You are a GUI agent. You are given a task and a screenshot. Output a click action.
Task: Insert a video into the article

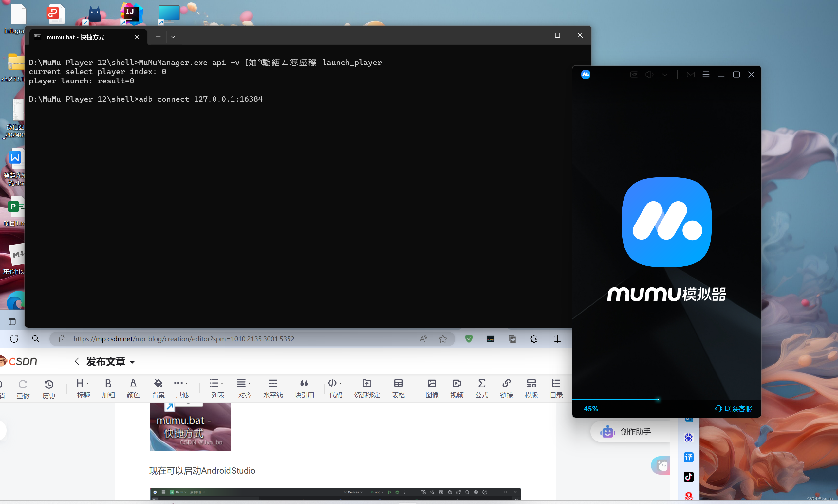(456, 388)
